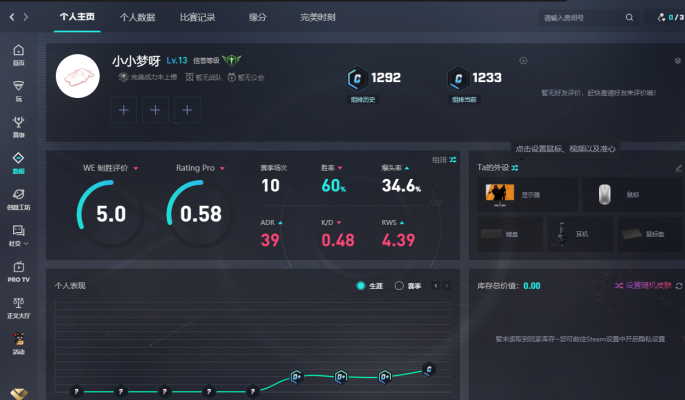Click the 暂无战队 team icon
This screenshot has width=685, height=400.
pos(190,77)
